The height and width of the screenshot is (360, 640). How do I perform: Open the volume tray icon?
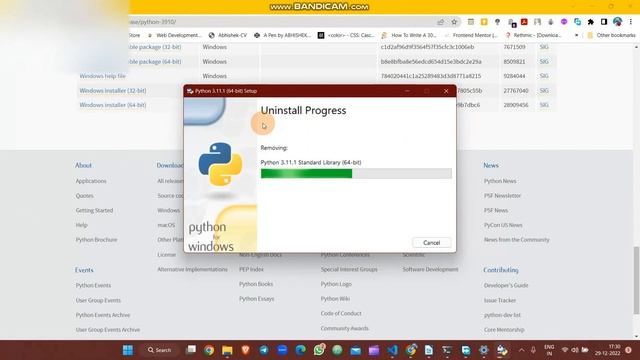(575, 350)
